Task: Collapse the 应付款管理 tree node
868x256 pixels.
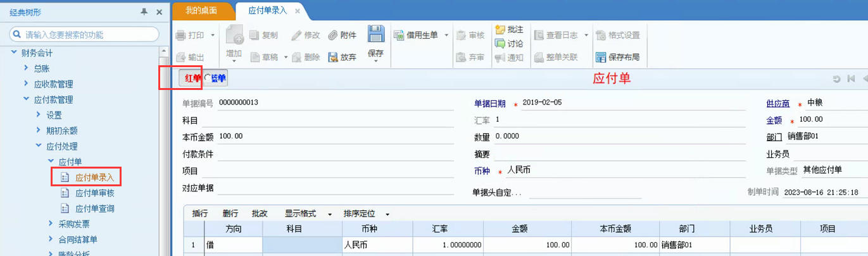Action: [x=26, y=99]
